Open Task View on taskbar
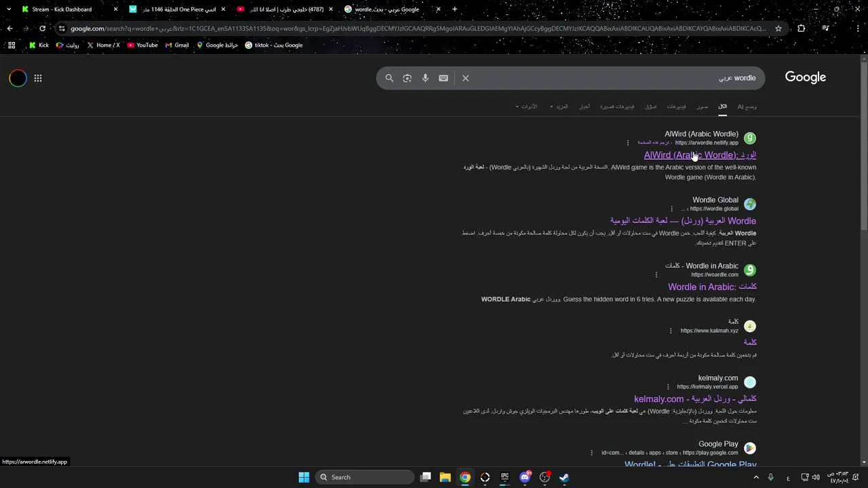 (425, 477)
